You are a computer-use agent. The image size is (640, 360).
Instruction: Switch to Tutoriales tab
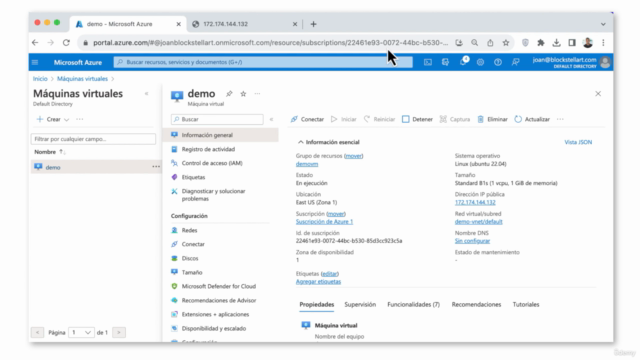[x=526, y=304]
